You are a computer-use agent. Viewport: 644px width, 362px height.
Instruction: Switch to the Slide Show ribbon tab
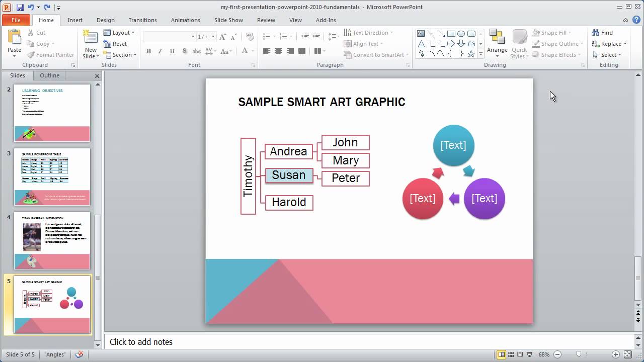click(x=228, y=20)
